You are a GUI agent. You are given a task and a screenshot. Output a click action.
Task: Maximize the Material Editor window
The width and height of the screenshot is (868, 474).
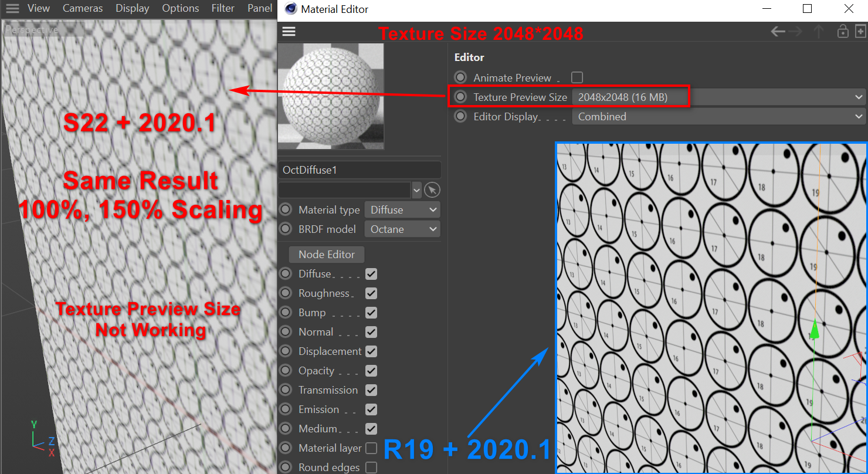click(x=807, y=9)
